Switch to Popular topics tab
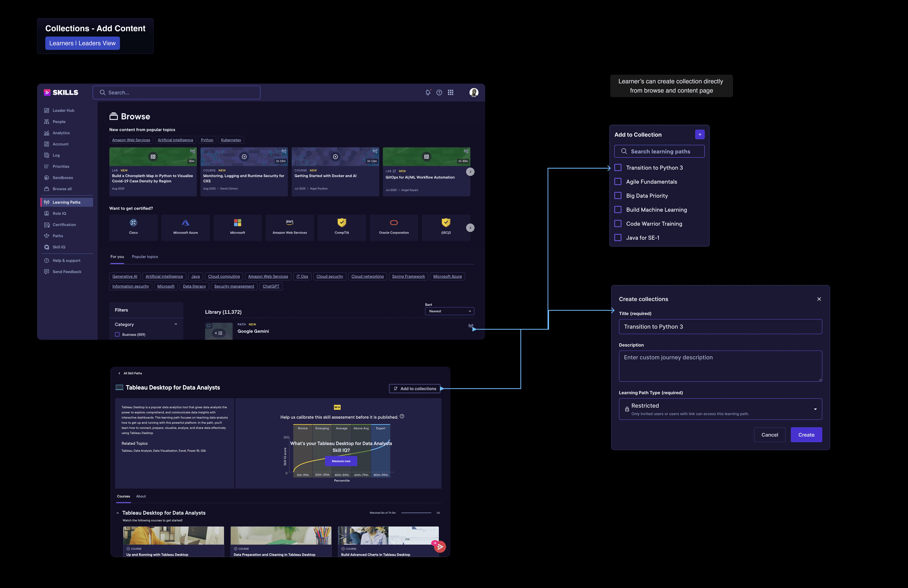This screenshot has height=588, width=908. pos(145,257)
